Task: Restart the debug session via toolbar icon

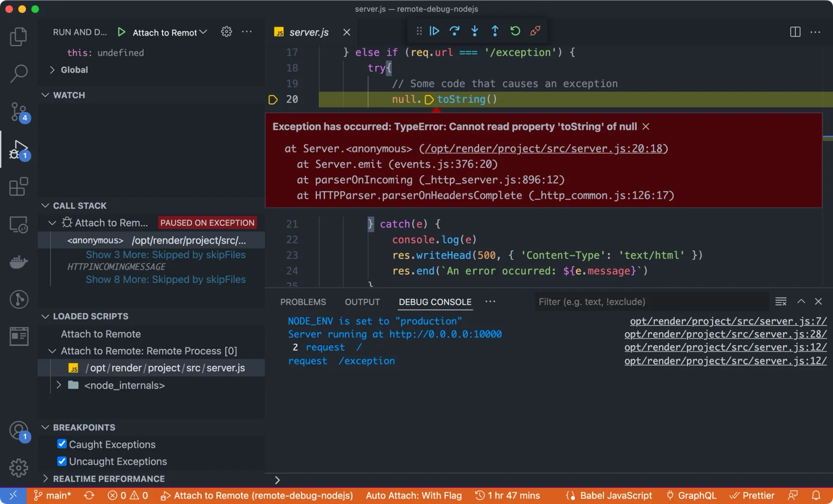Action: (x=515, y=31)
